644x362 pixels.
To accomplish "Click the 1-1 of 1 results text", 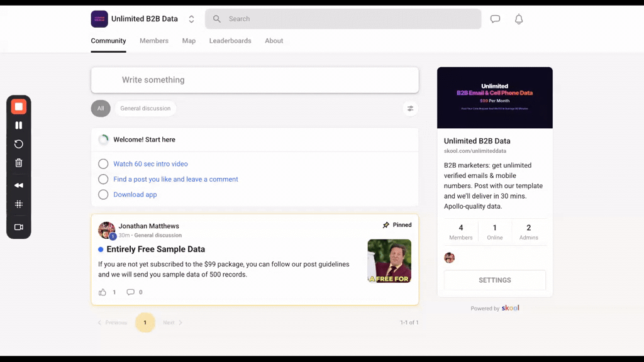I will click(409, 322).
